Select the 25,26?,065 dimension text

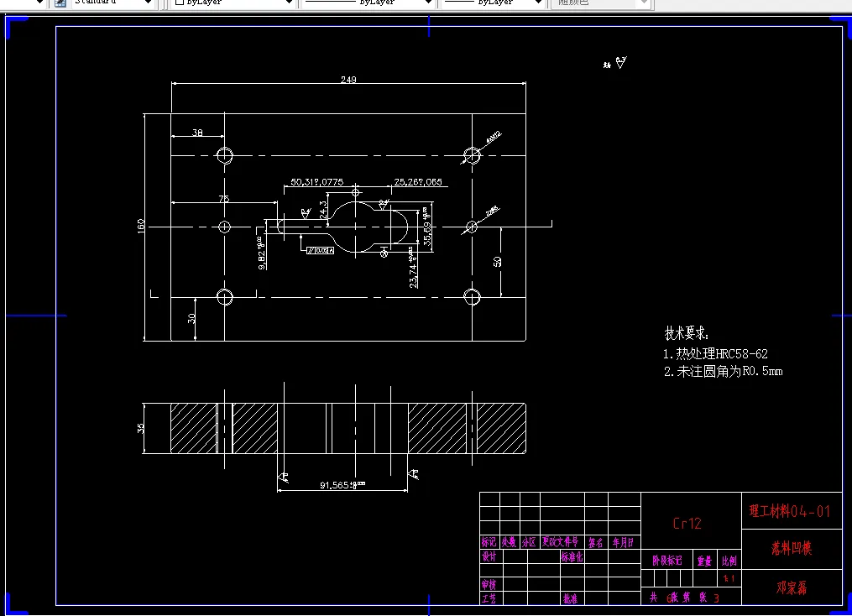point(418,182)
